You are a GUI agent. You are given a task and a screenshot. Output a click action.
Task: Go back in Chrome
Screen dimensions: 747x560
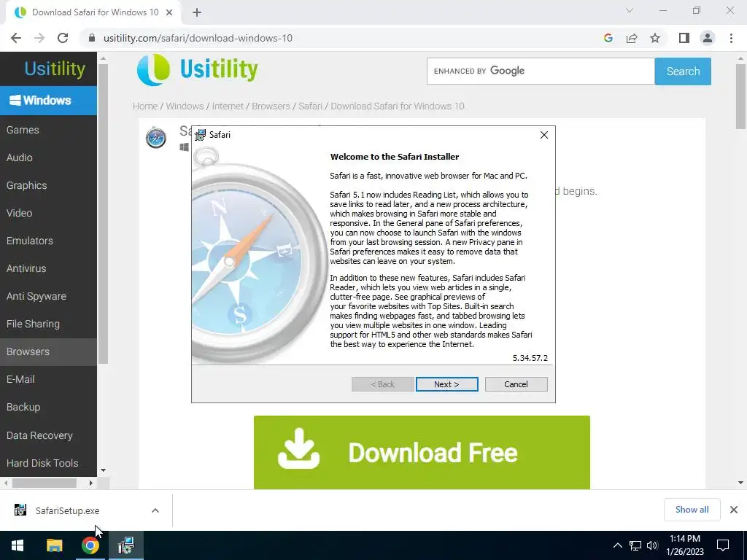(x=16, y=38)
